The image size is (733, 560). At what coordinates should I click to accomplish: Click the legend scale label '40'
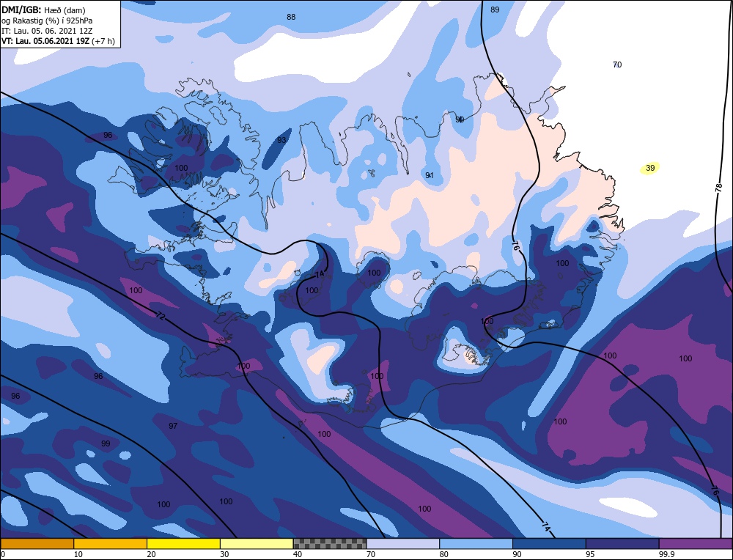(x=298, y=554)
